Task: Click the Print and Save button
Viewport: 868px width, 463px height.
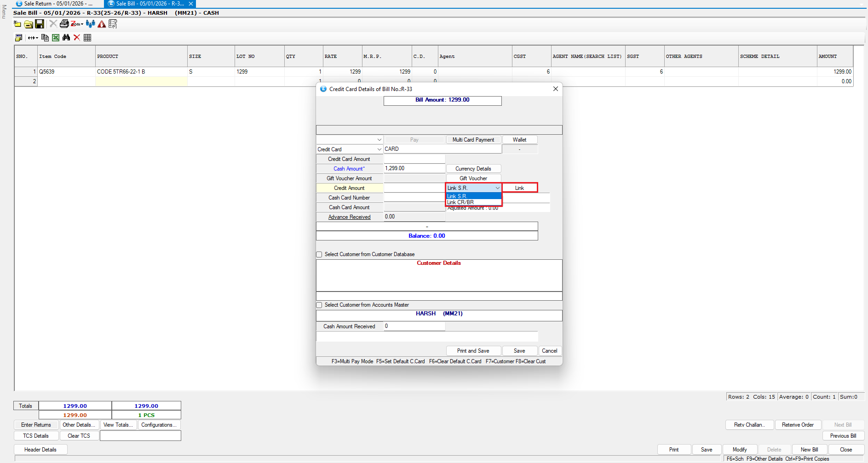Action: [473, 351]
